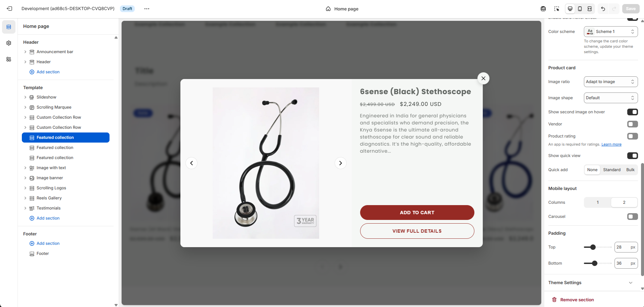Click the Add to Cart button
The width and height of the screenshot is (644, 307).
click(417, 213)
